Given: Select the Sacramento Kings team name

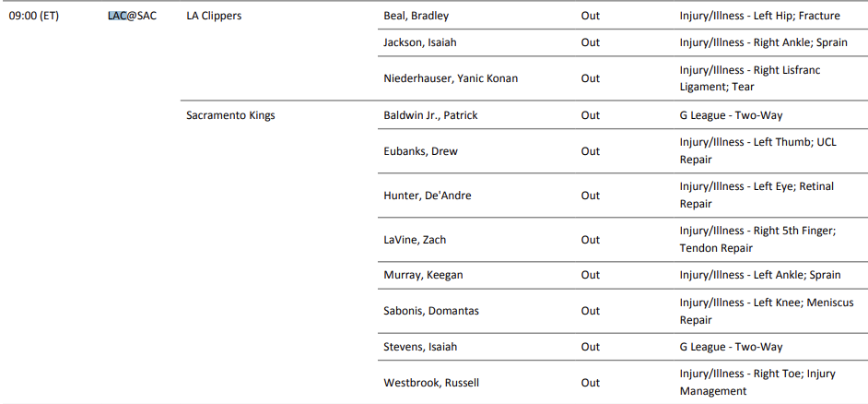Looking at the screenshot, I should point(230,115).
